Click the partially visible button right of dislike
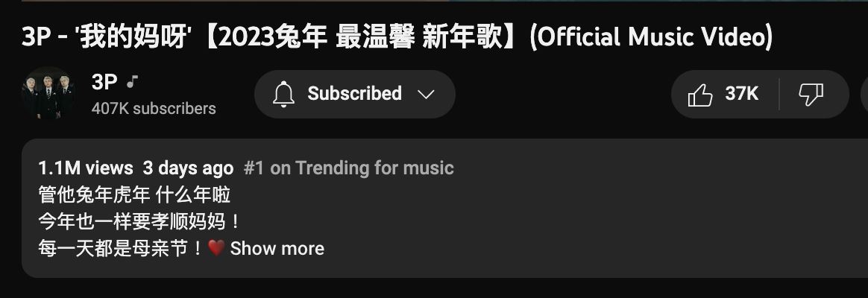Image resolution: width=868 pixels, height=298 pixels. (x=864, y=94)
